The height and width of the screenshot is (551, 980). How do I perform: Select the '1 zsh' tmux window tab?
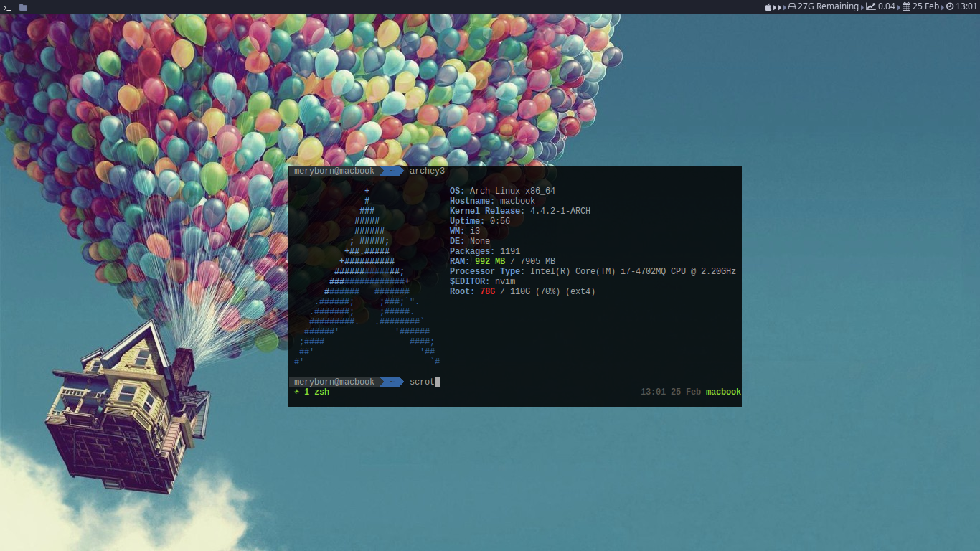[316, 392]
